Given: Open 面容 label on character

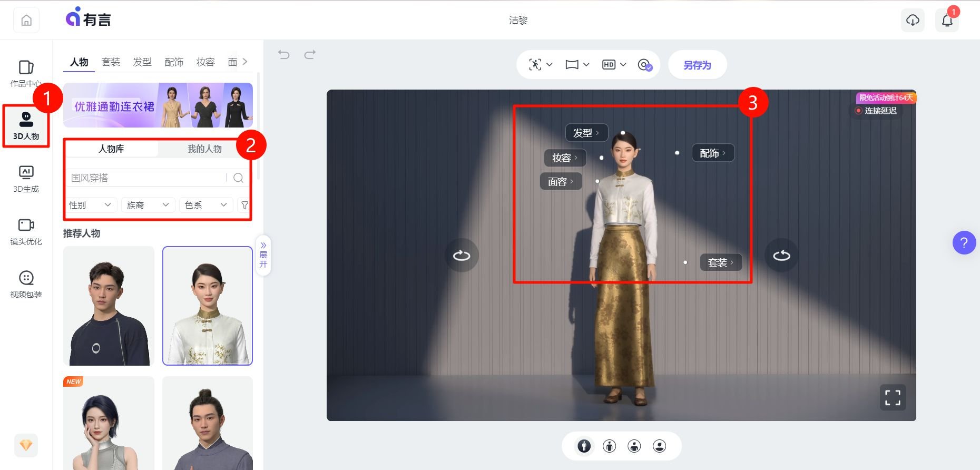Looking at the screenshot, I should (x=561, y=182).
